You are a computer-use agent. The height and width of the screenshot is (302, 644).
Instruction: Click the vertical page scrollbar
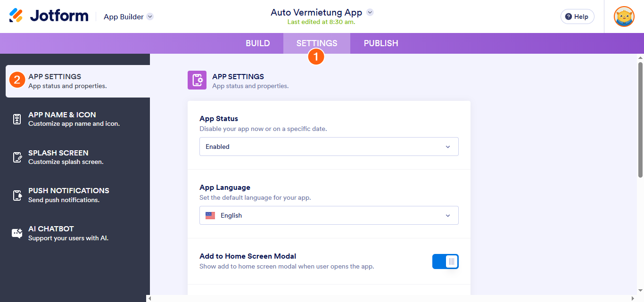pos(640,120)
